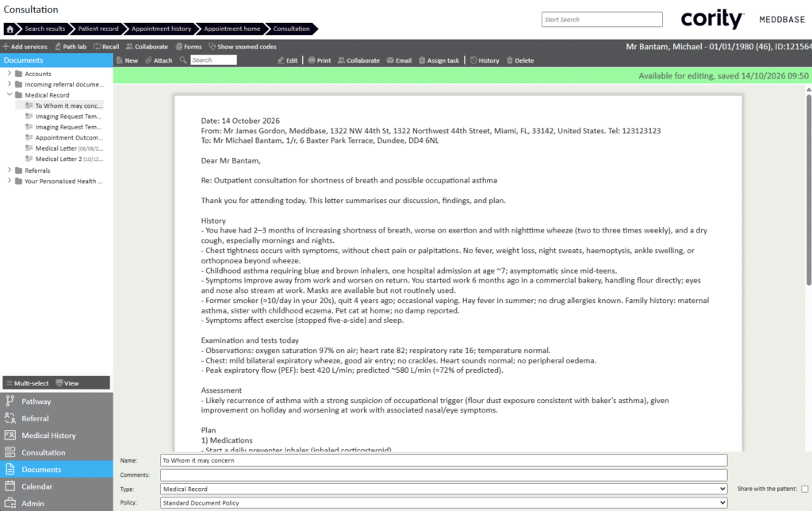Expand the Referrals folder
This screenshot has width=812, height=511.
[10, 170]
